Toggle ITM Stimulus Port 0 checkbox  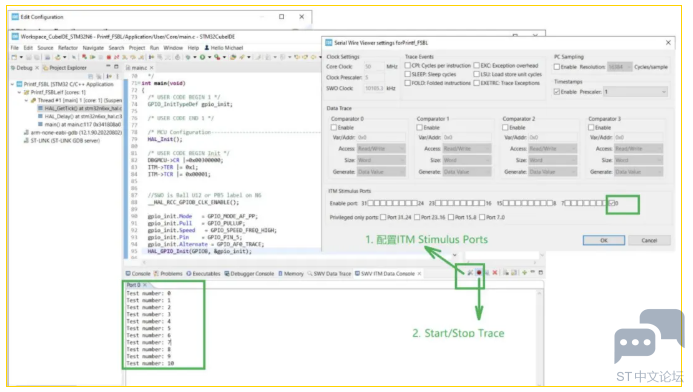(612, 203)
